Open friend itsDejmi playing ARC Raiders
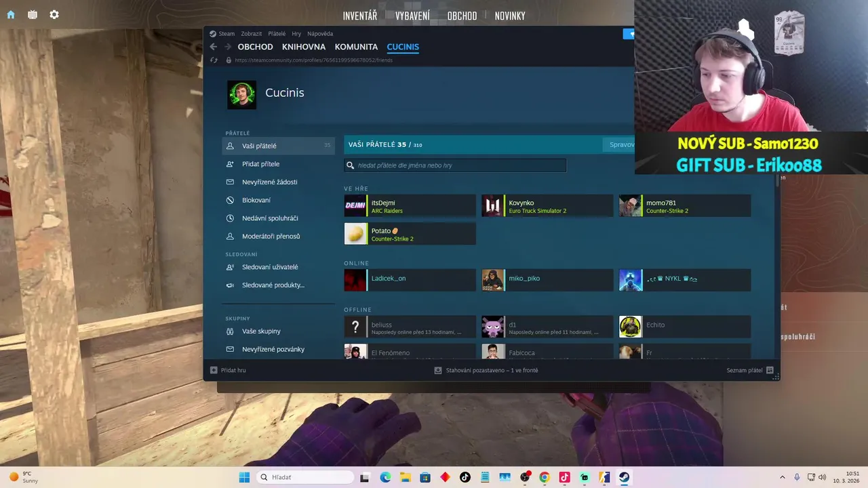The image size is (868, 488). pyautogui.click(x=410, y=206)
